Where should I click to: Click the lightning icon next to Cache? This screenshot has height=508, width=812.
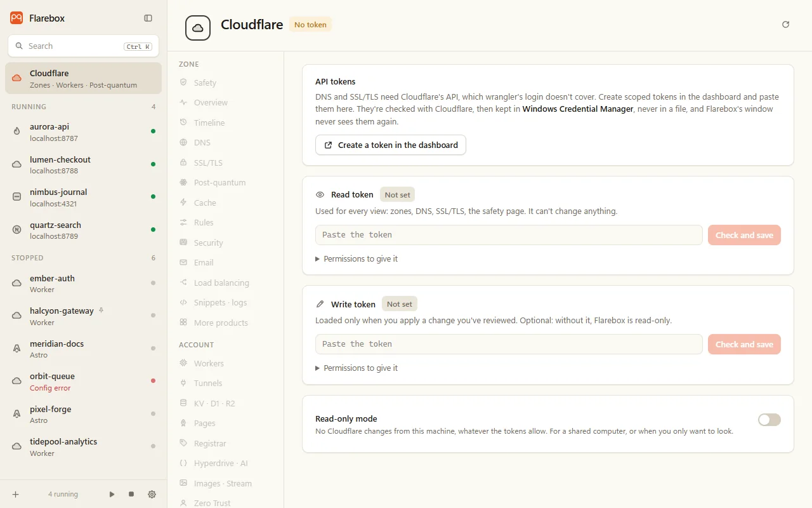point(183,203)
